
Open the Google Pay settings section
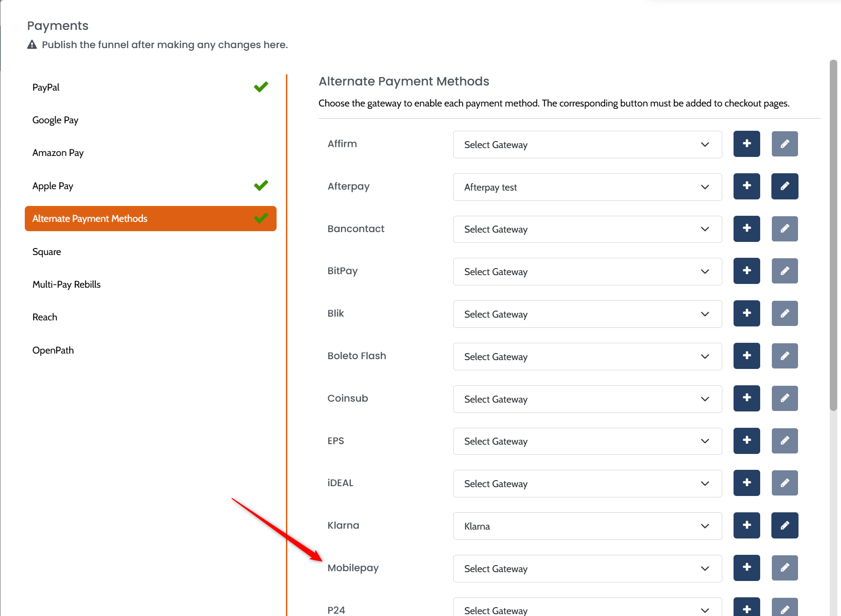pos(55,120)
